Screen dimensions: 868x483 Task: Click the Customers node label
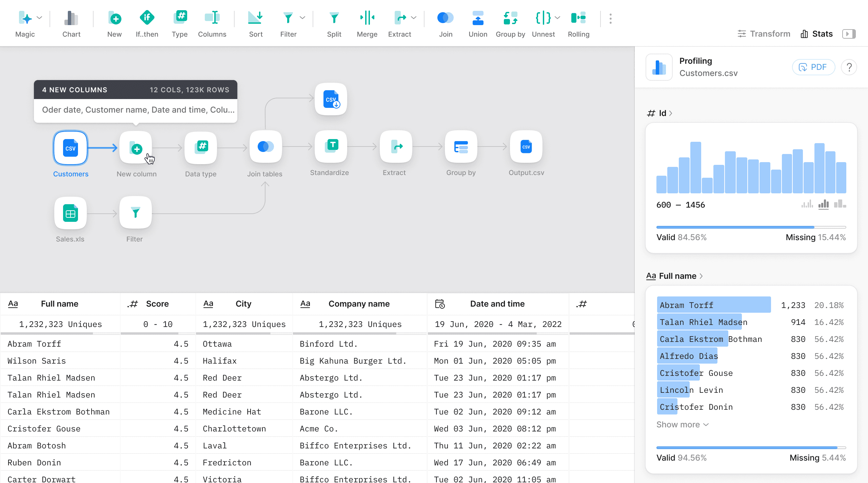coord(71,174)
